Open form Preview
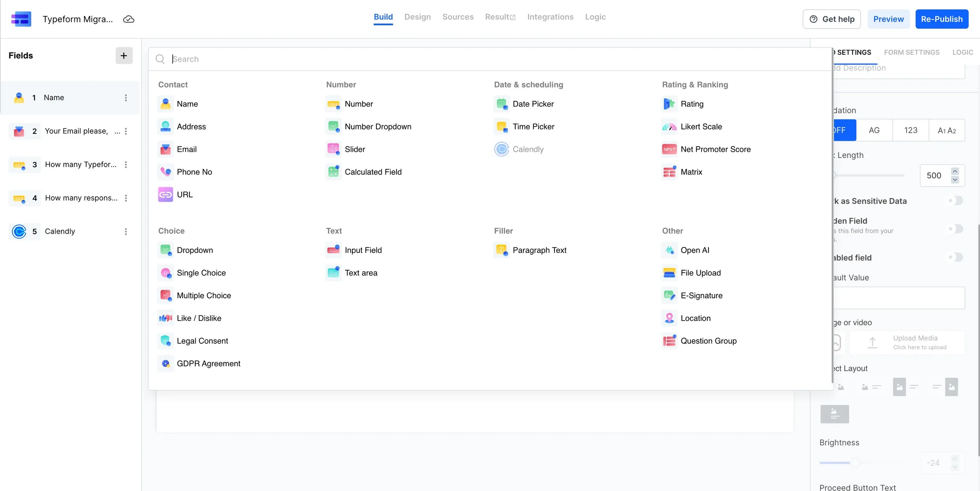The image size is (980, 491). pyautogui.click(x=889, y=19)
